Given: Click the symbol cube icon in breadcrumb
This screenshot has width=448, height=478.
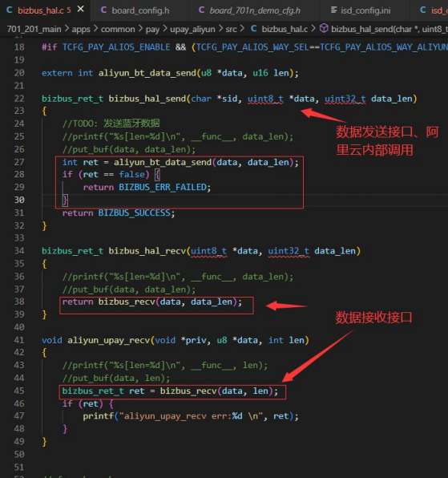Looking at the screenshot, I should 324,29.
